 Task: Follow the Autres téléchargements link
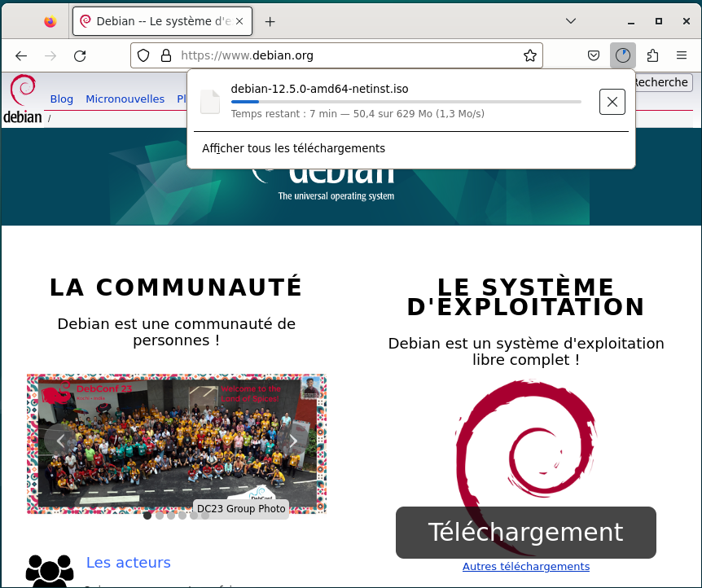pyautogui.click(x=526, y=567)
